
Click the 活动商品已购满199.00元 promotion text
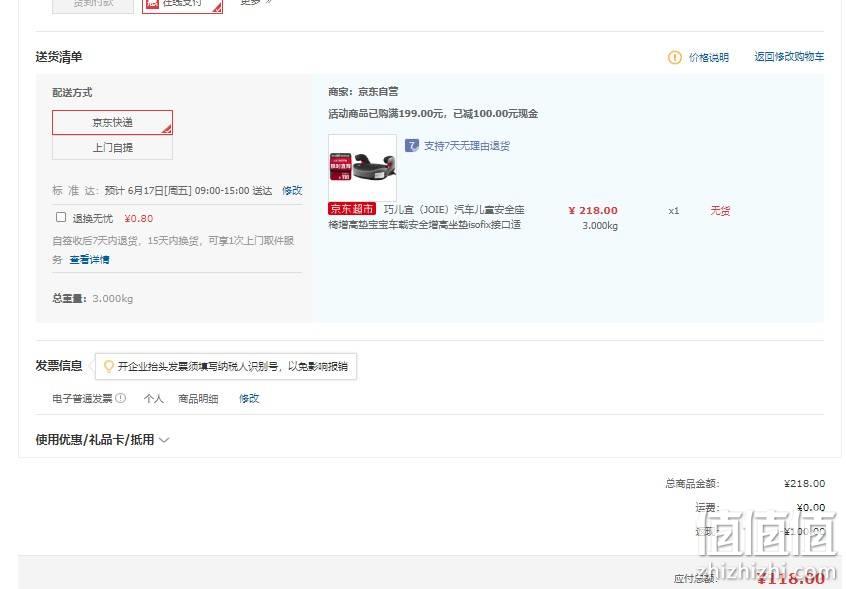point(433,114)
